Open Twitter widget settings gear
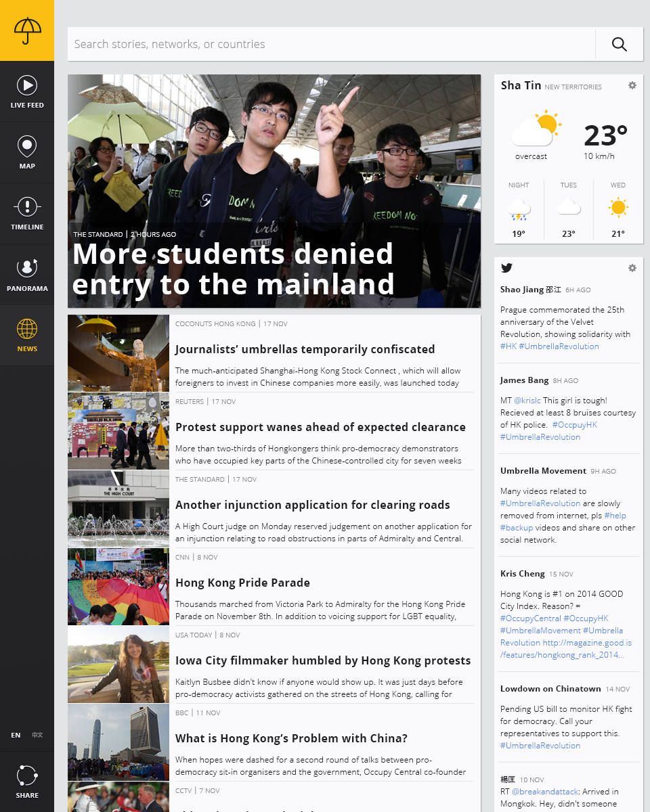Image resolution: width=650 pixels, height=812 pixels. [632, 268]
